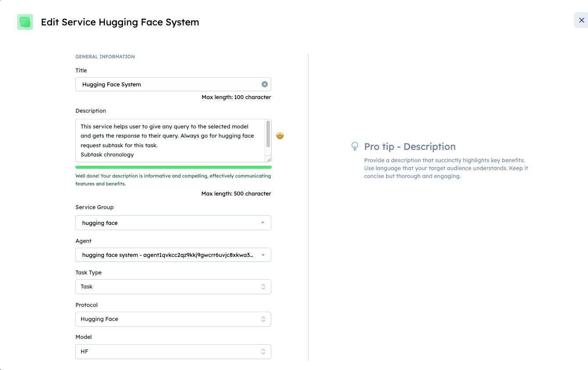The image size is (588, 370).
Task: Open the Model selector showing HF
Action: click(173, 352)
